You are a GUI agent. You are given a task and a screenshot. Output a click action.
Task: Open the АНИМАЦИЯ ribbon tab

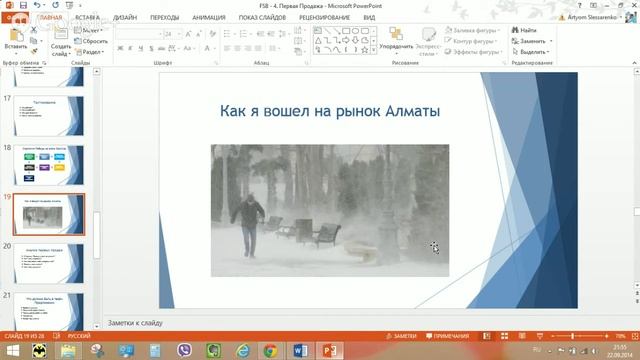(209, 18)
